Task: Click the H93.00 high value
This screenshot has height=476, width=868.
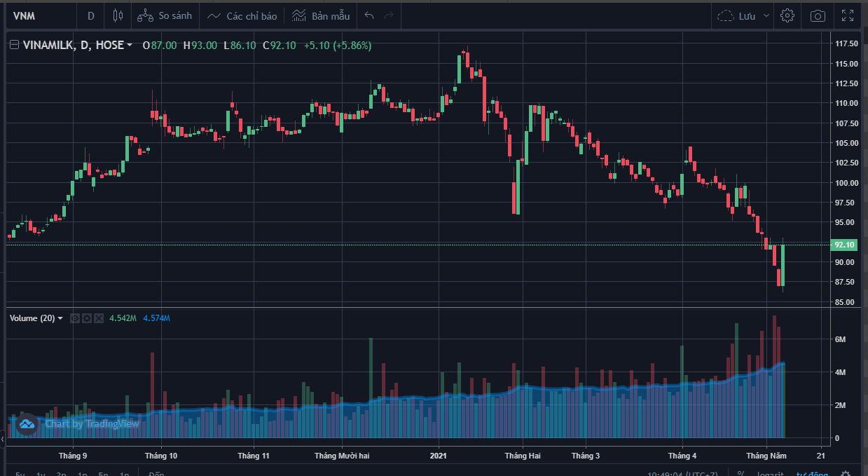Action: [200, 46]
